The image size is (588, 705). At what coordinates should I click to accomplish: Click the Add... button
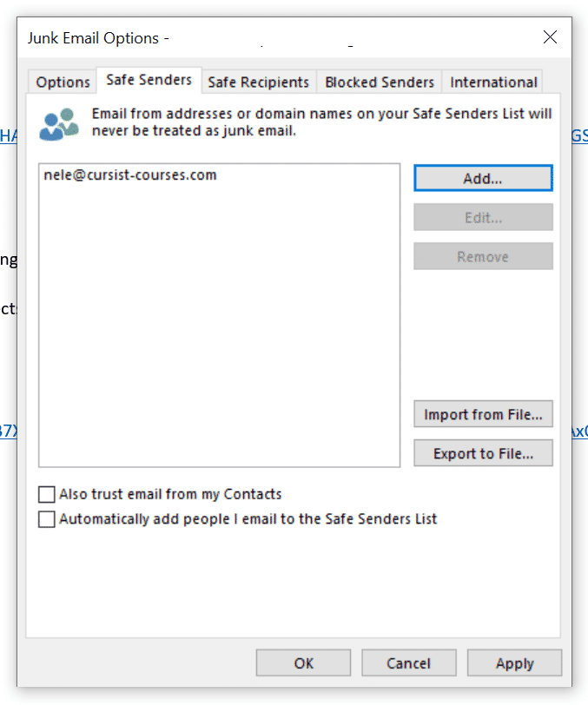tap(483, 178)
